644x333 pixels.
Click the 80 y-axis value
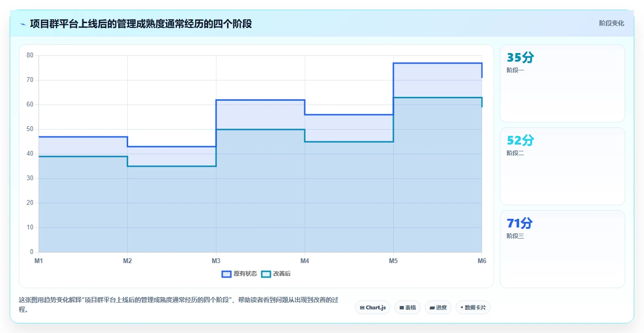click(30, 55)
